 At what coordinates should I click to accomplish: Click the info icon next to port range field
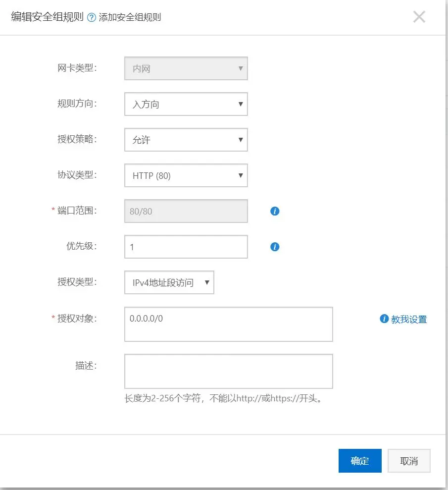[x=274, y=211]
